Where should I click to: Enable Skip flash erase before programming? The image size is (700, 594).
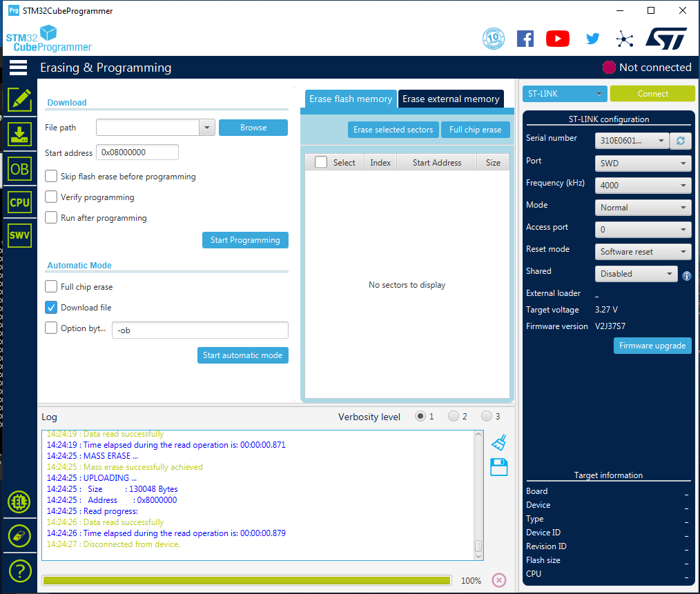point(51,177)
